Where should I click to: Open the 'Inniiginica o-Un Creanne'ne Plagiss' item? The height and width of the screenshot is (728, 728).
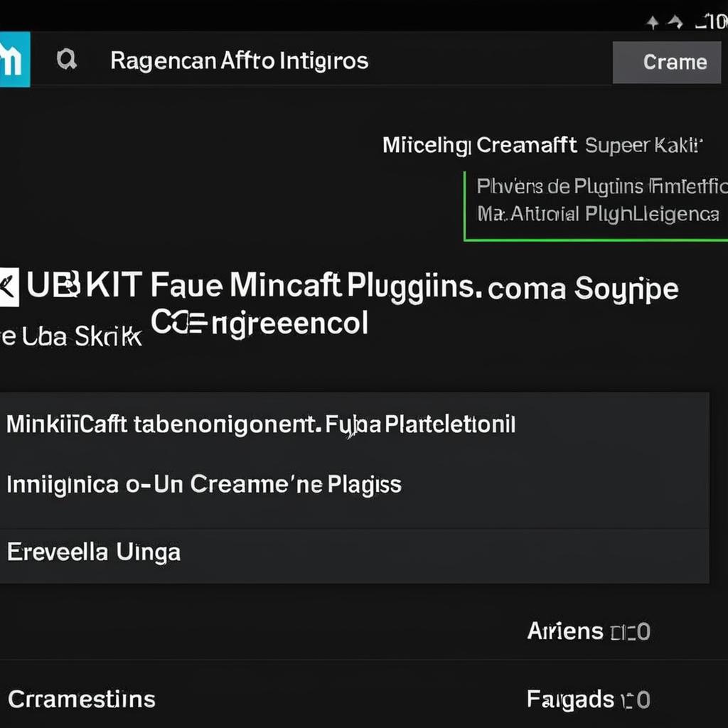pos(354,485)
